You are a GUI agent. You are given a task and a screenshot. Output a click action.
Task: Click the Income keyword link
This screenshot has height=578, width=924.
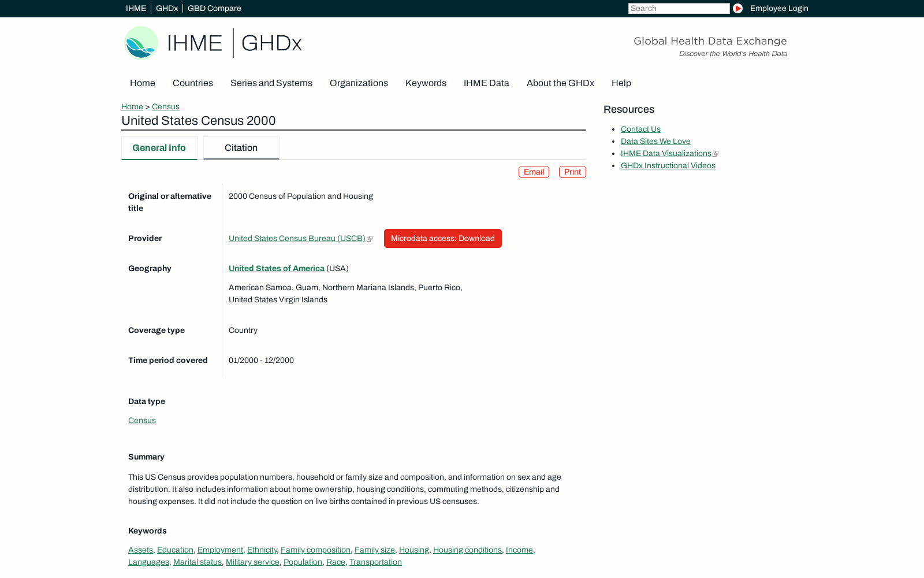(x=519, y=550)
